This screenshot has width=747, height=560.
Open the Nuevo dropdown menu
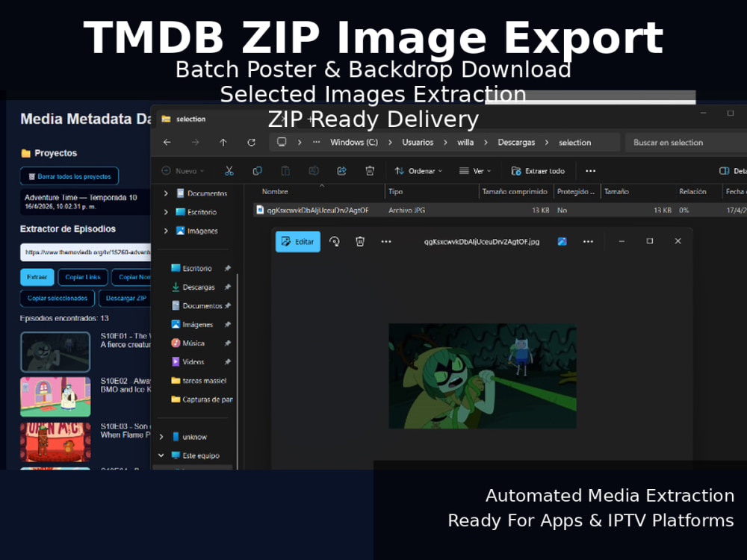pyautogui.click(x=184, y=171)
